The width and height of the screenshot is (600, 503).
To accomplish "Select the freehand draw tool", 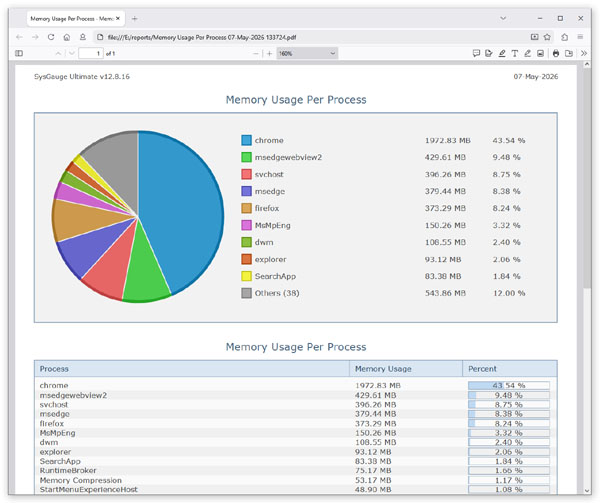I will (x=527, y=53).
